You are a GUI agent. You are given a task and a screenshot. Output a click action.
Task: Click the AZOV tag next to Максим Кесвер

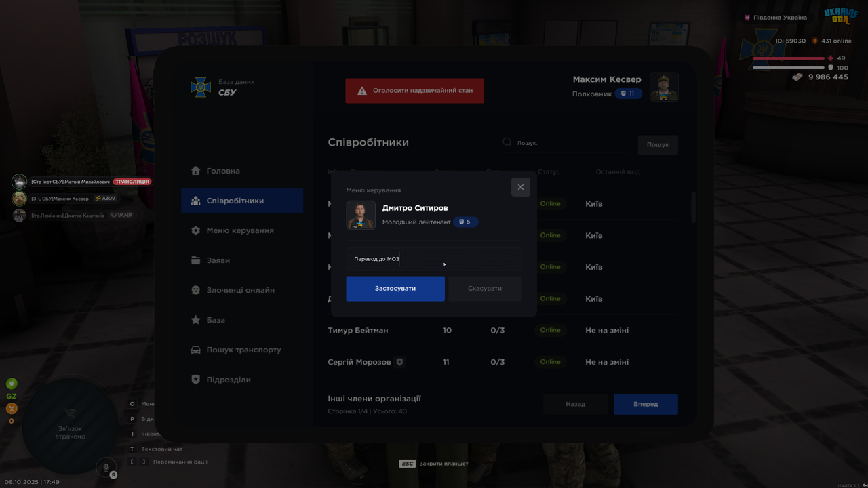105,199
